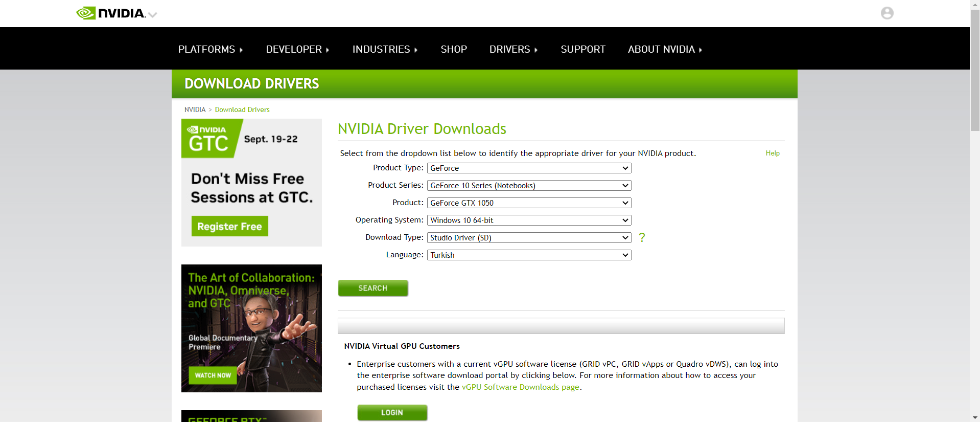Click the Download Type label
Viewport: 980px width, 422px height.
(x=394, y=237)
